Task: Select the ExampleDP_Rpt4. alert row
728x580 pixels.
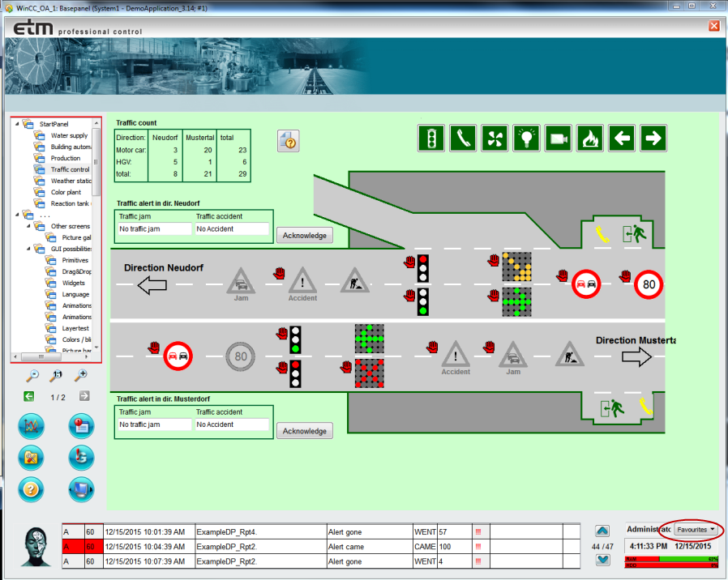Action: (321, 531)
